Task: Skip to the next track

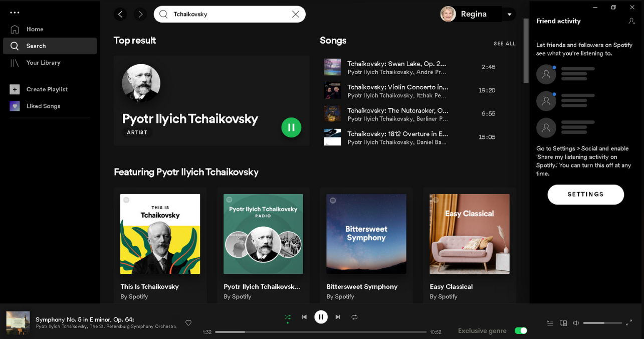Action: click(x=338, y=317)
